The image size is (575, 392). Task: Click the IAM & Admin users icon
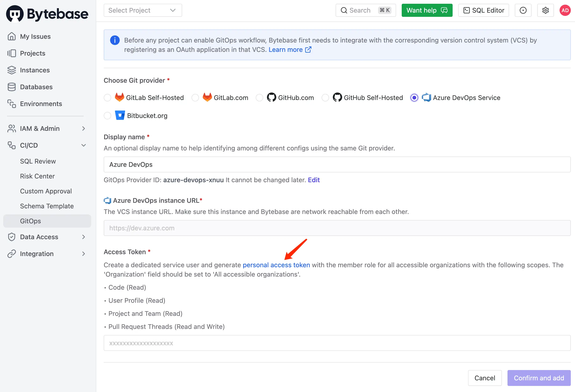12,128
